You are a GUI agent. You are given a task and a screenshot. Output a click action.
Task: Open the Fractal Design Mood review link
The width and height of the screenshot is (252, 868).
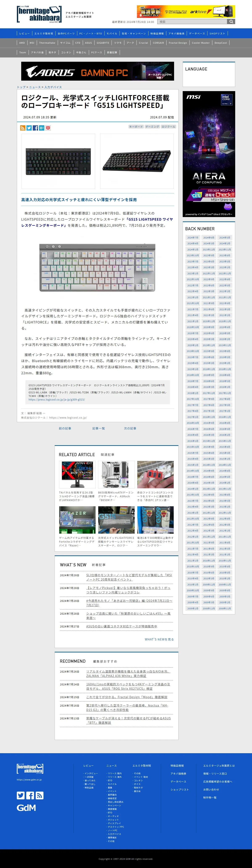click(x=127, y=697)
